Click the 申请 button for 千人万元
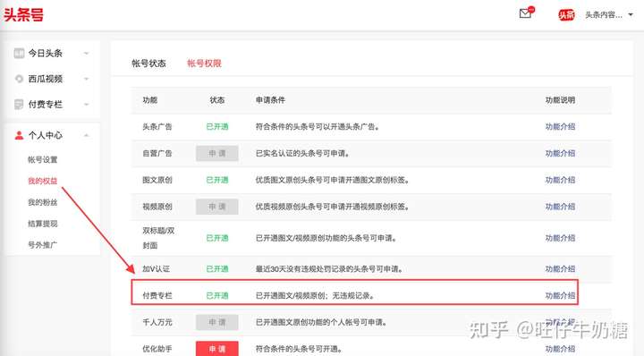Image resolution: width=644 pixels, height=356 pixels. (216, 322)
